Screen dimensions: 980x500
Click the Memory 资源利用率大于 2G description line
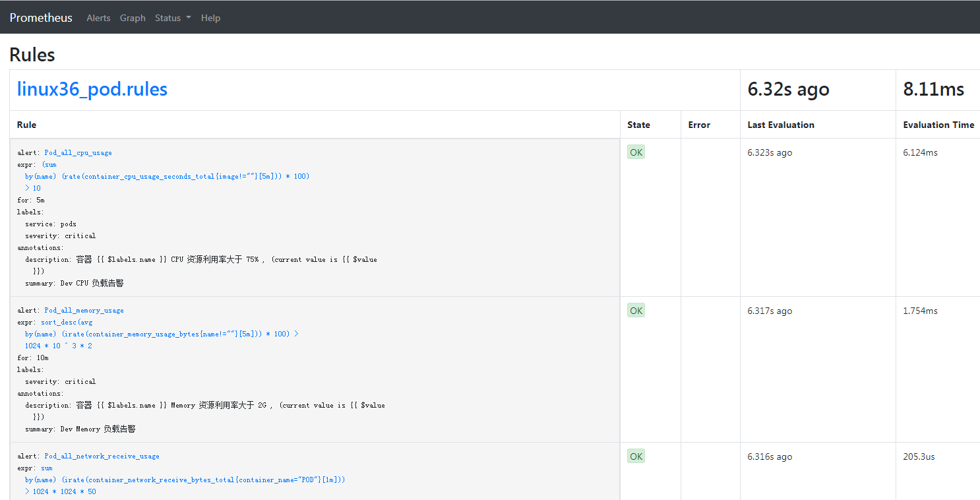click(205, 405)
